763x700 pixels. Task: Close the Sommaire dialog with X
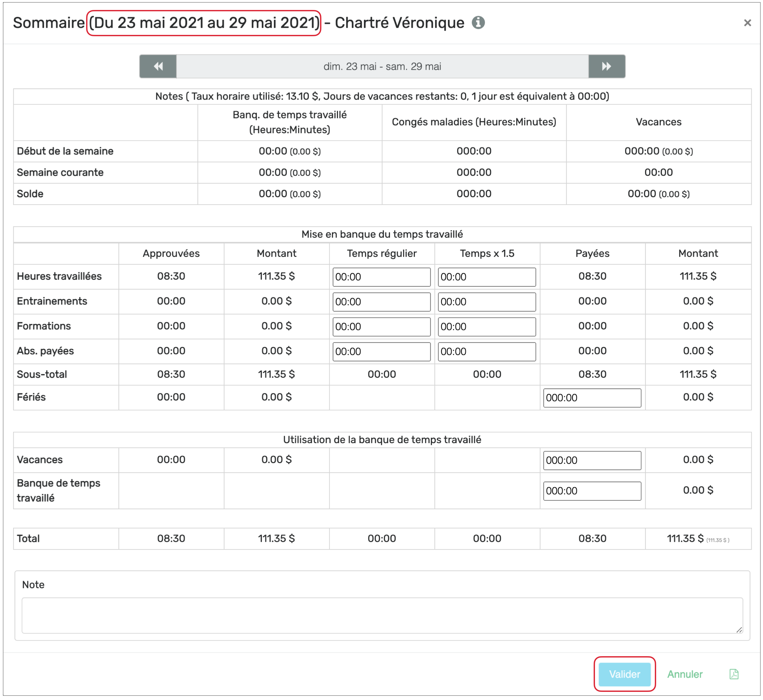pos(747,23)
